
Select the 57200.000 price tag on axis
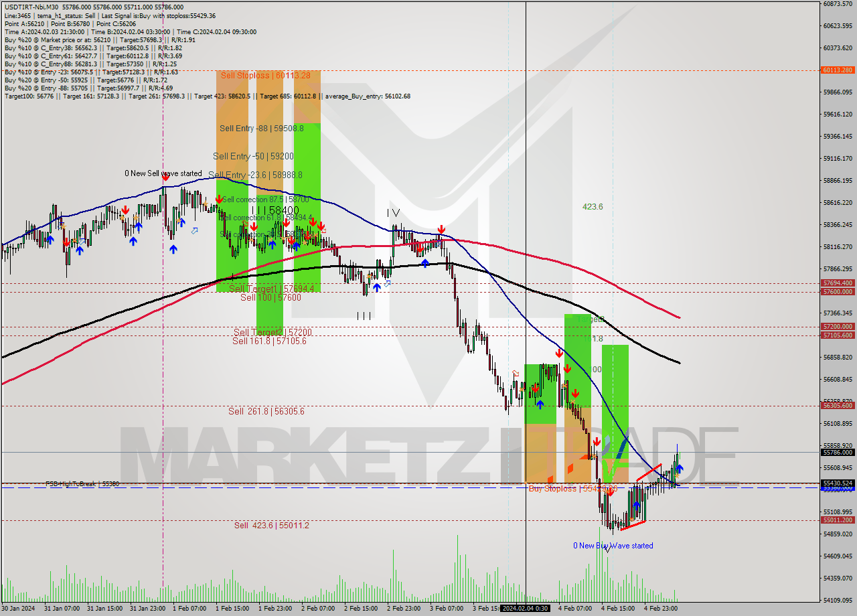pos(838,327)
